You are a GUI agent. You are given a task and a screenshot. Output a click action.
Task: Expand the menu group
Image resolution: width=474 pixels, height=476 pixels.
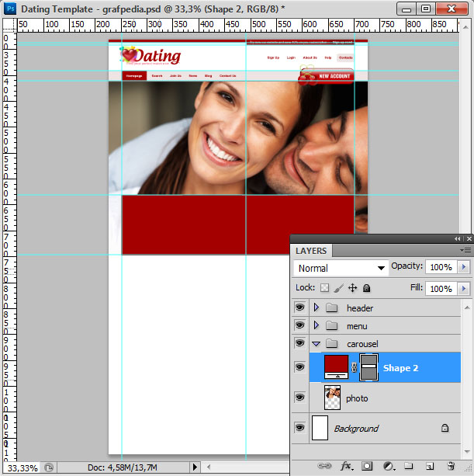(x=316, y=325)
